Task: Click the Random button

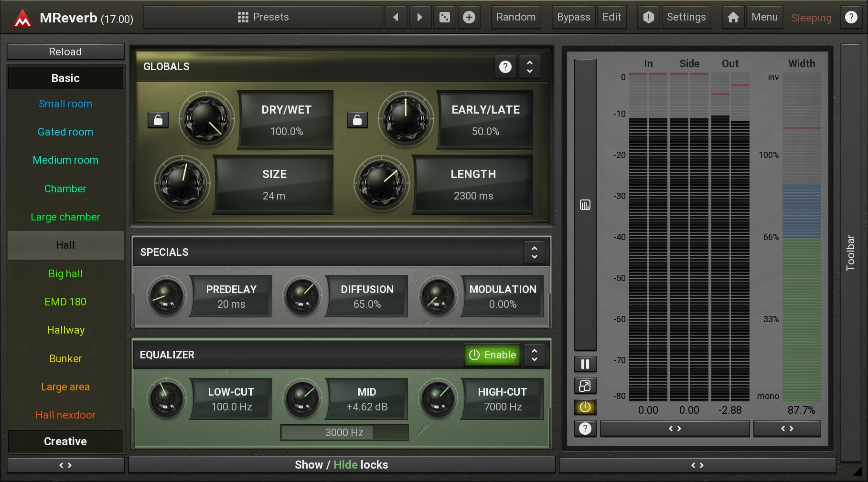Action: tap(516, 18)
